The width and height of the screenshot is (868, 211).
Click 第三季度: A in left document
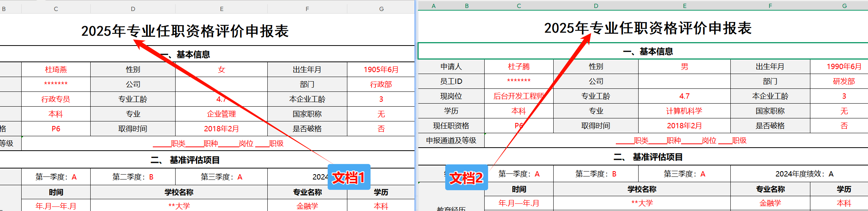221,177
